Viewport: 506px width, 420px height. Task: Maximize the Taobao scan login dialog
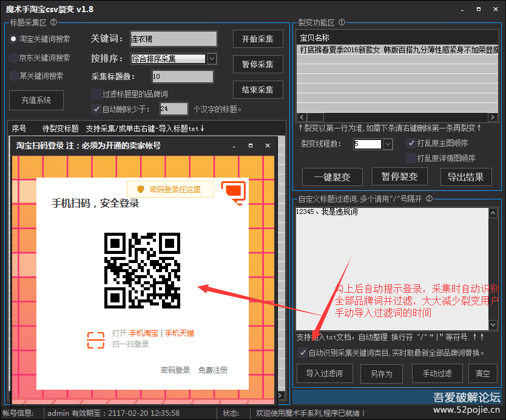tap(251, 146)
